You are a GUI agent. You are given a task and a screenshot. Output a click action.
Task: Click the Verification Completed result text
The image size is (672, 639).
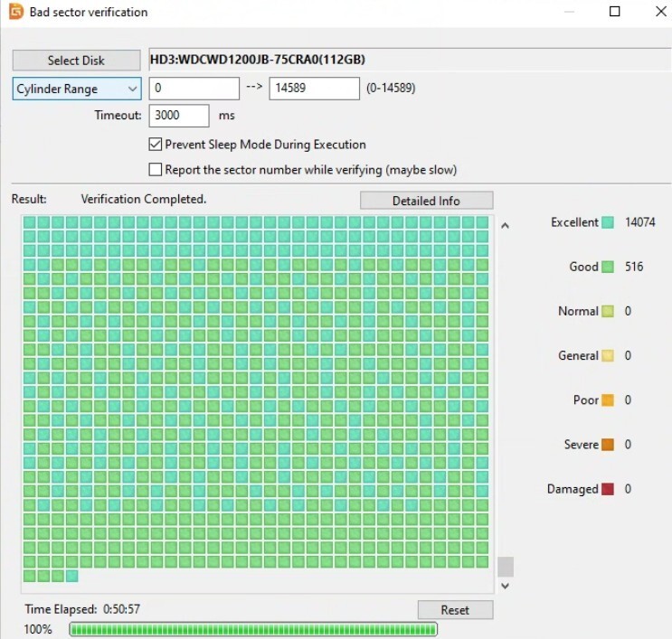tap(144, 199)
